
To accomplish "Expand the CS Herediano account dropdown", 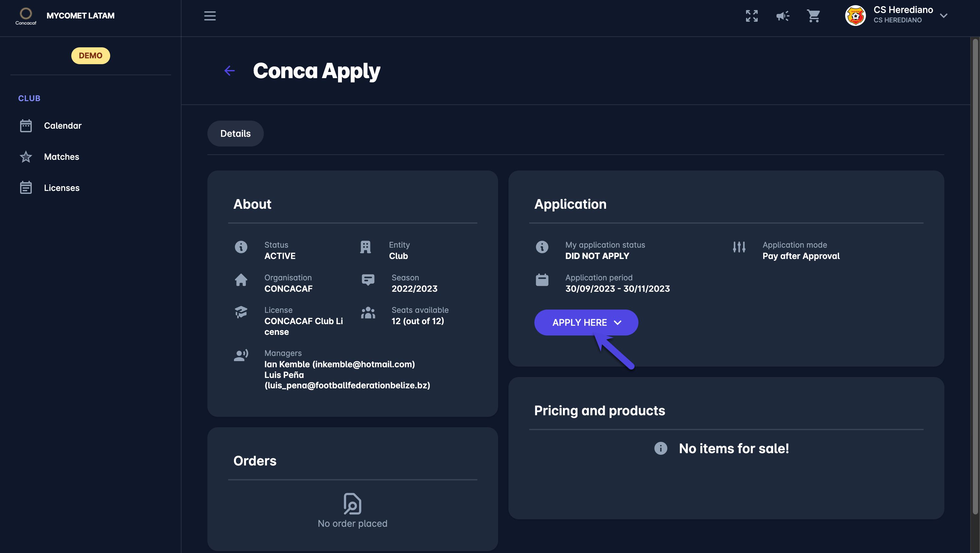I will click(943, 16).
